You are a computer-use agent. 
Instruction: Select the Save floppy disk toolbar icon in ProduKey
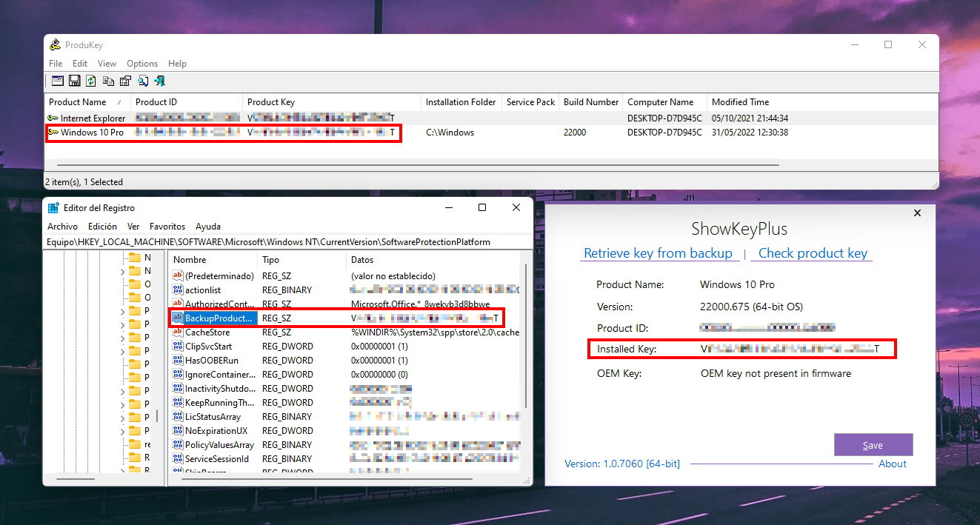click(x=75, y=81)
